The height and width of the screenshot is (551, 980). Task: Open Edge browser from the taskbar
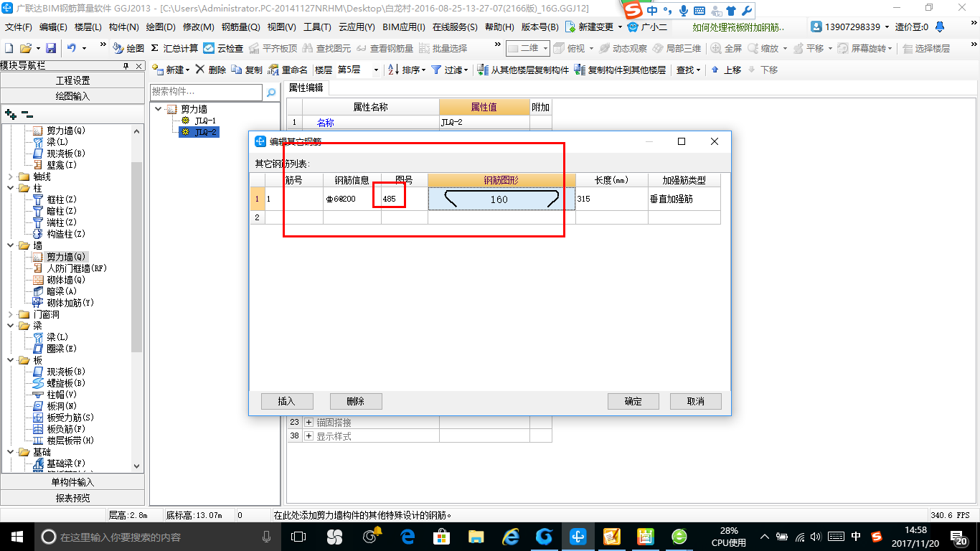407,536
